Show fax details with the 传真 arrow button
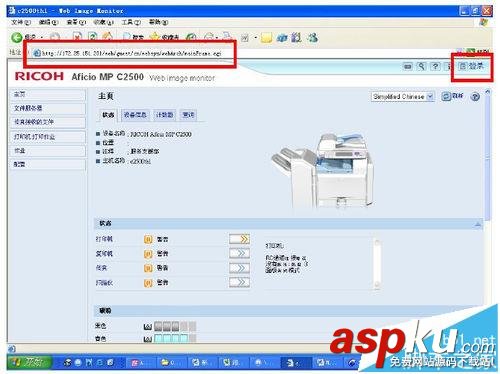Screen dimensions: 500x374 239,268
